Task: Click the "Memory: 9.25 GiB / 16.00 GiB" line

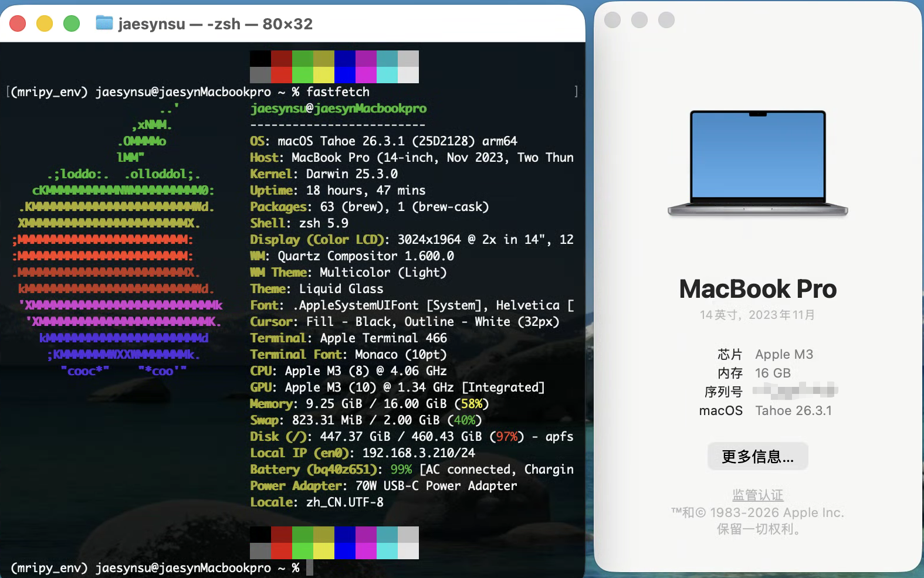Action: click(370, 404)
